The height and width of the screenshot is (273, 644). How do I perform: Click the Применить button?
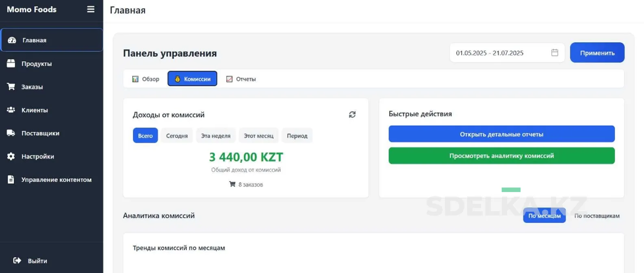(x=597, y=52)
